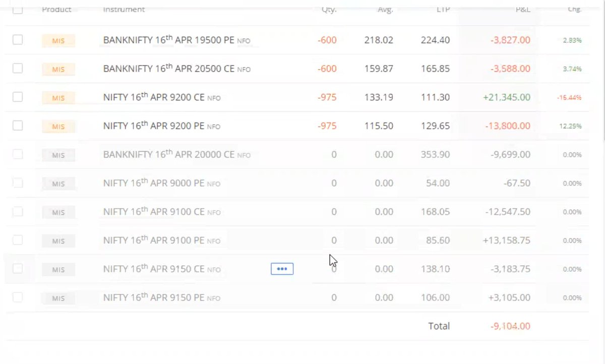
Task: Click the average price 218.02
Action: coord(379,40)
